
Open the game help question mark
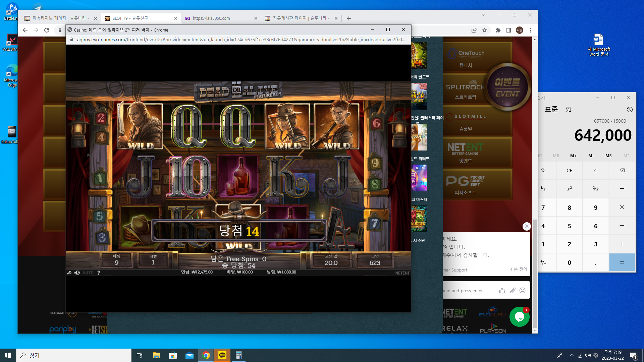pos(99,273)
